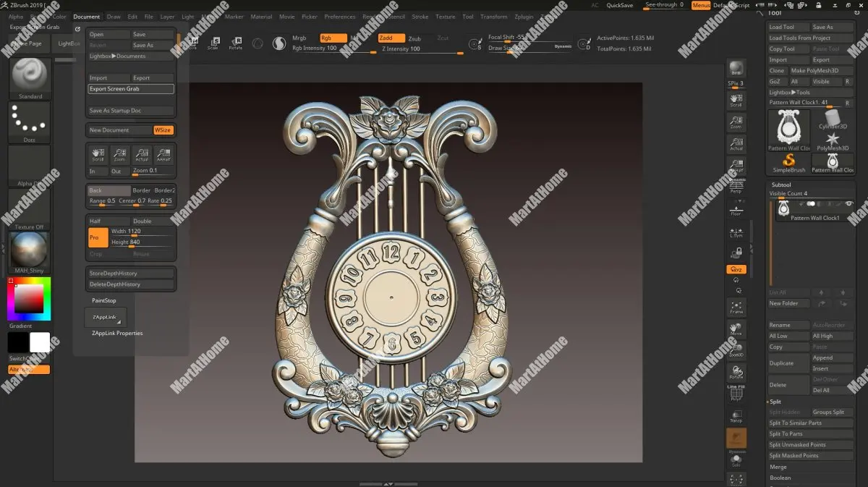The image size is (868, 487).
Task: Click the white secondary color swatch
Action: point(40,342)
